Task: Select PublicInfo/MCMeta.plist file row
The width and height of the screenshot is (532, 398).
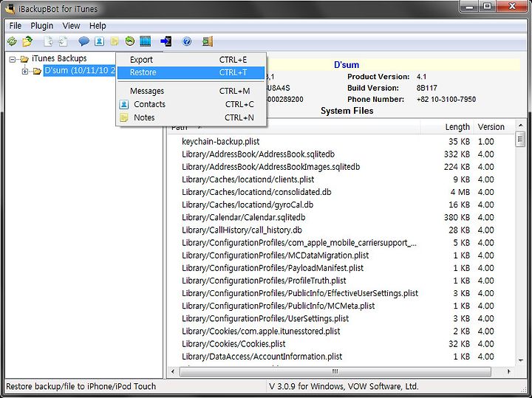Action: coord(341,306)
